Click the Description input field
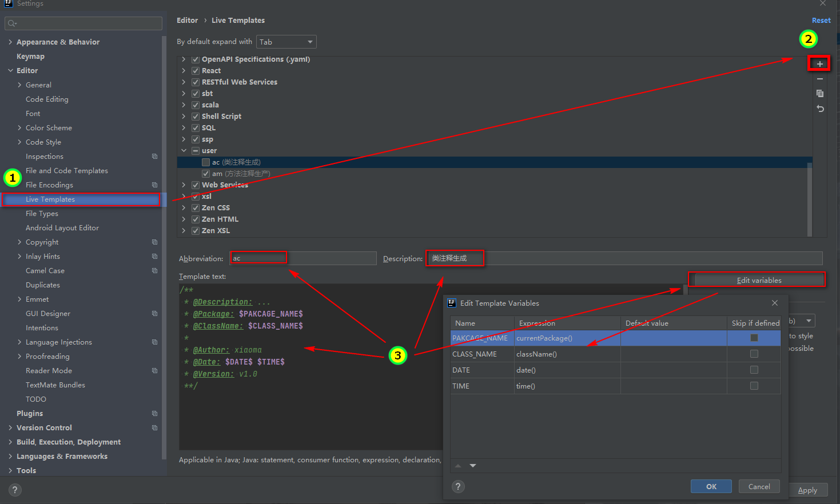 coord(624,258)
